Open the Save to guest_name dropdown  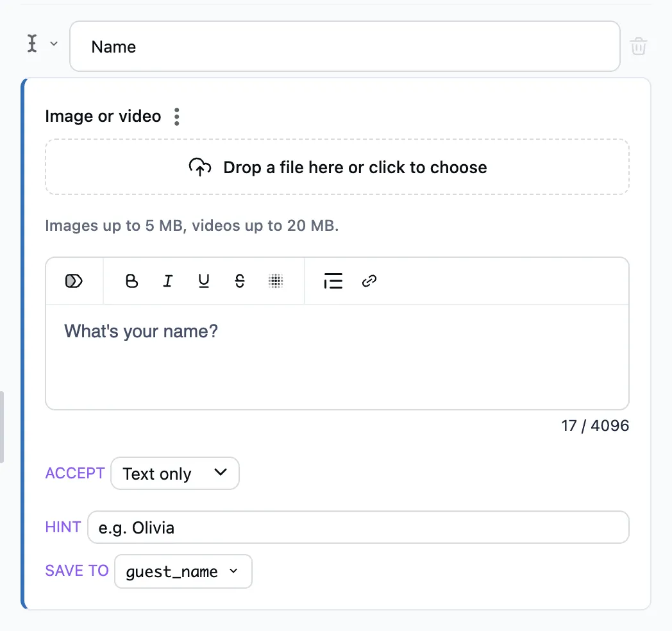tap(183, 571)
